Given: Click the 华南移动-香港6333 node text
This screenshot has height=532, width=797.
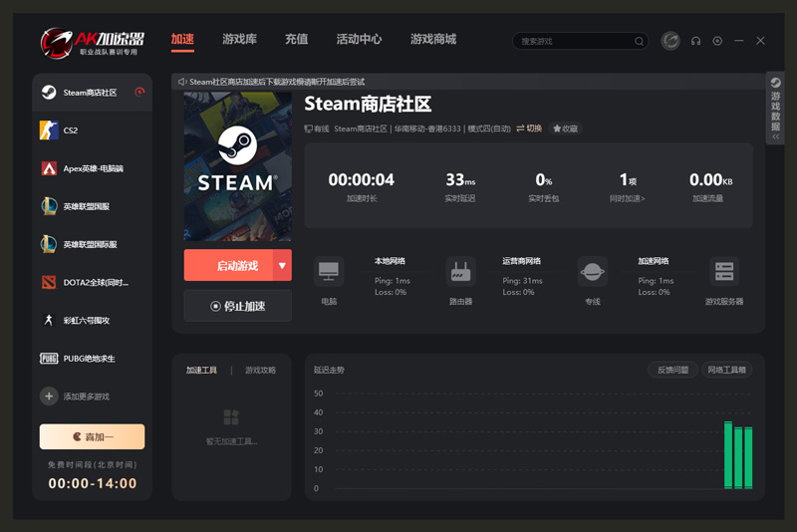Looking at the screenshot, I should pos(427,129).
